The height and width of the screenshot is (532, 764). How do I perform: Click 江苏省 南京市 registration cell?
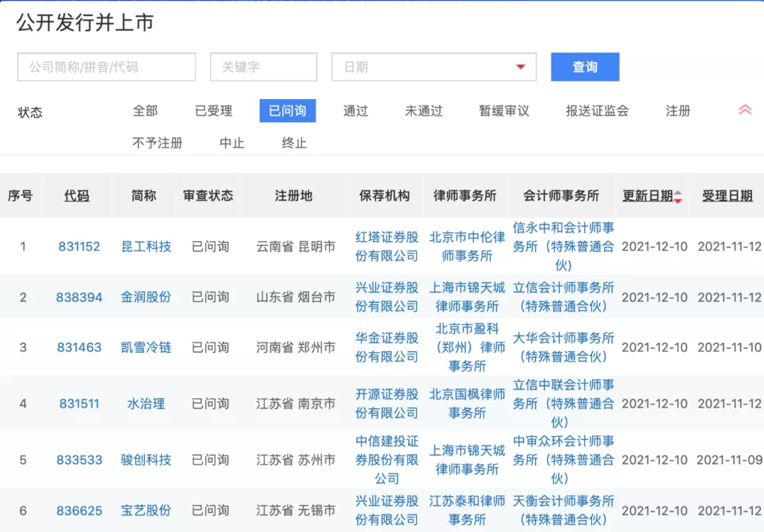[x=296, y=403]
